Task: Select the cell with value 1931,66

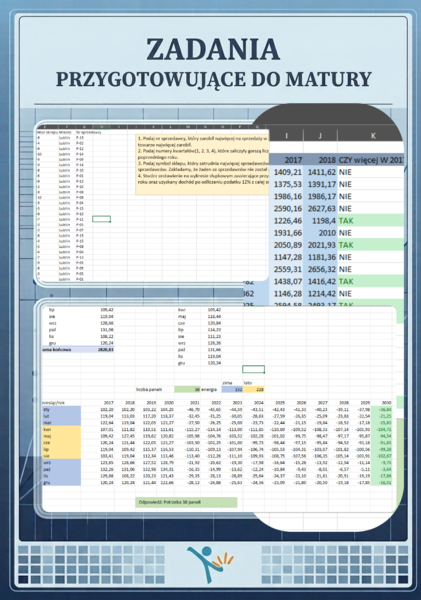Action: click(x=286, y=233)
